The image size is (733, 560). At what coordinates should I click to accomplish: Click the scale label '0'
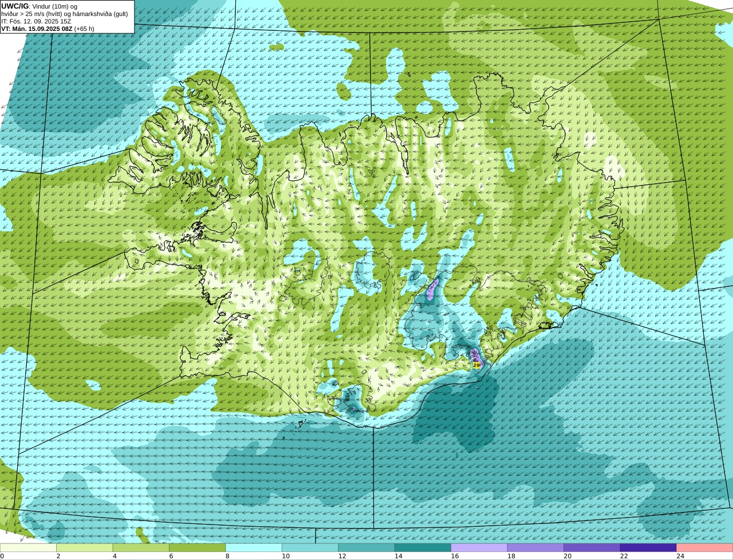tap(2, 555)
